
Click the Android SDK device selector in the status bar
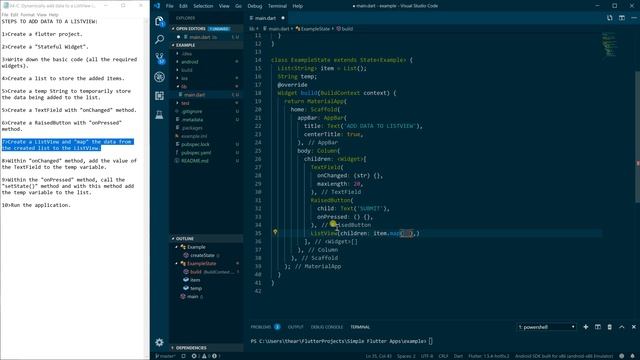564,356
